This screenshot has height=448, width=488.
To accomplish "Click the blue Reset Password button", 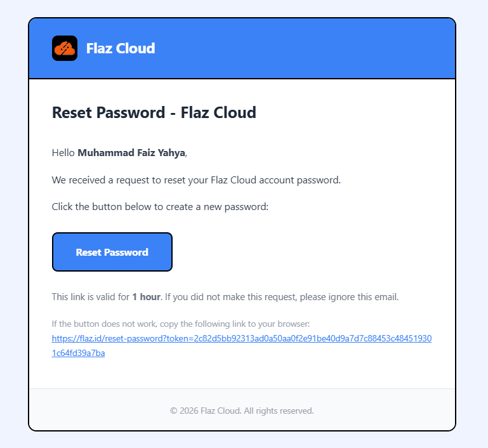I will [112, 252].
